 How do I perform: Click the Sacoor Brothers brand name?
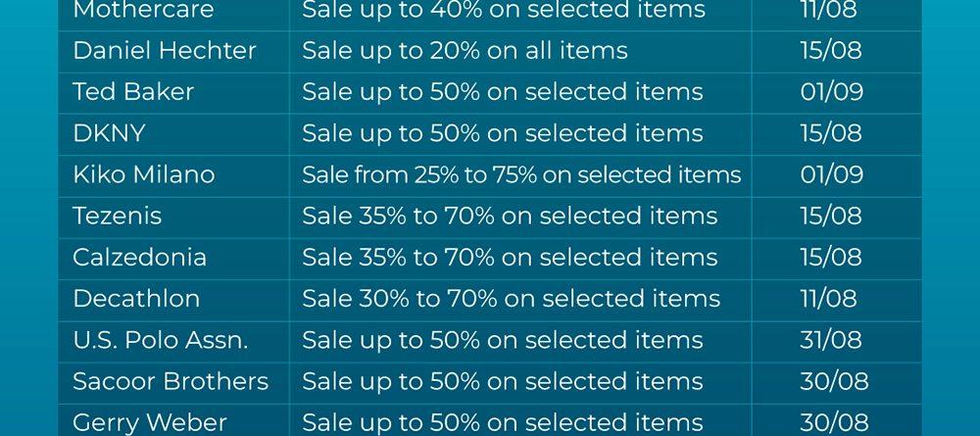coord(171,381)
